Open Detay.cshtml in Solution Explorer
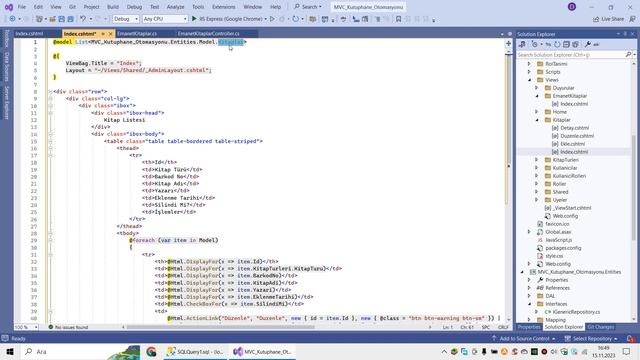This screenshot has height=360, width=640. tap(575, 128)
